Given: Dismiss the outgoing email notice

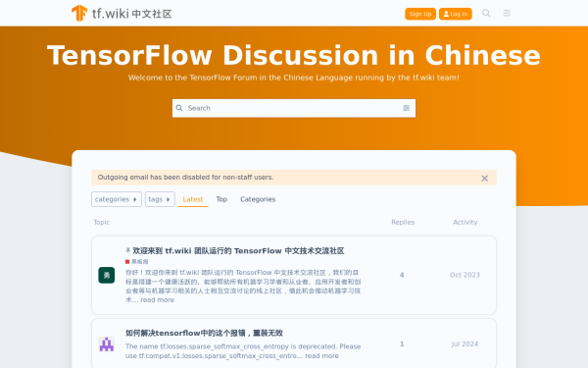Looking at the screenshot, I should click(x=484, y=179).
